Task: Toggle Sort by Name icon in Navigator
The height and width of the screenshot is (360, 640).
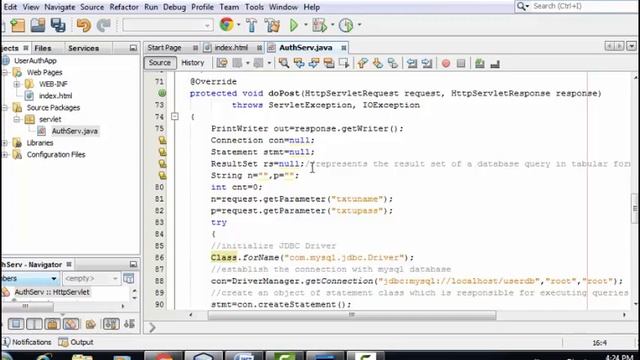Action: tap(111, 324)
